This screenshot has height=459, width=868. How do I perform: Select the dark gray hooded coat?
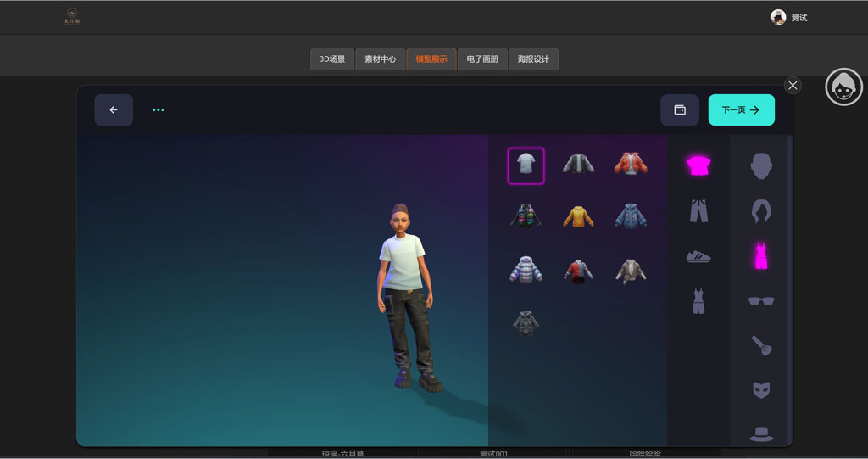(x=526, y=324)
